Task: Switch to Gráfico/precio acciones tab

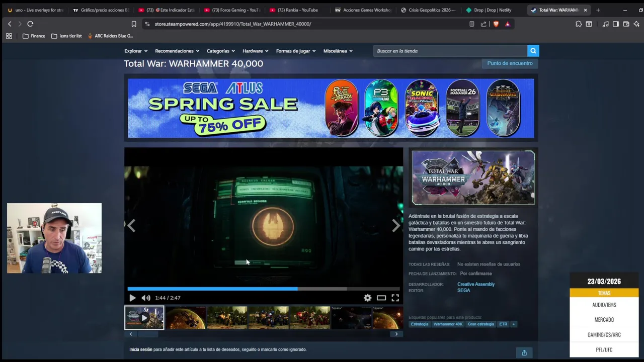Action: pos(101,10)
